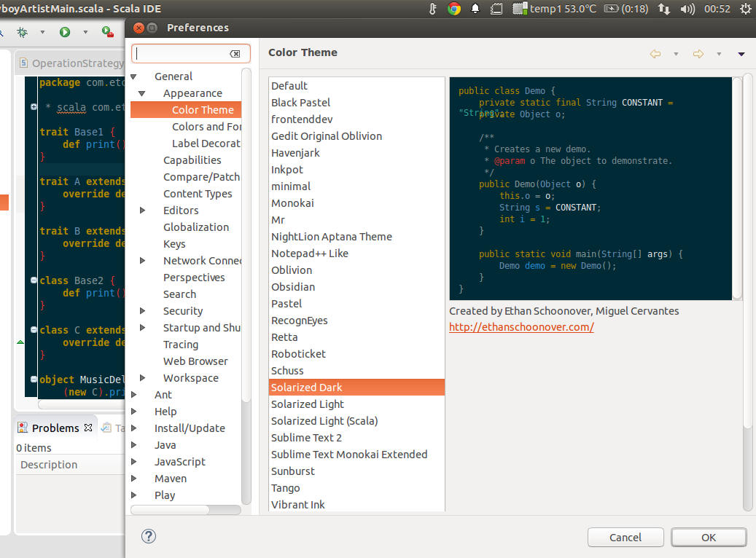Pick the Vibrant Ink theme
756x558 pixels.
pos(356,505)
